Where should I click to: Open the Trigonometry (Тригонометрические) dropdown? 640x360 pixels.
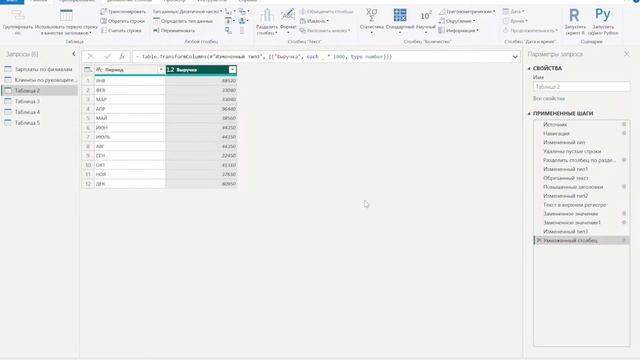(x=467, y=11)
